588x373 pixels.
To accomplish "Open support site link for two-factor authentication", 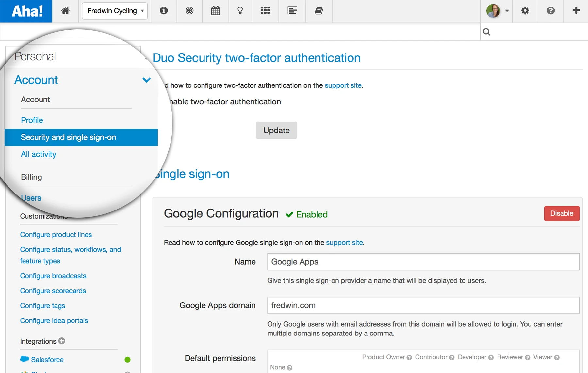I will click(x=343, y=85).
